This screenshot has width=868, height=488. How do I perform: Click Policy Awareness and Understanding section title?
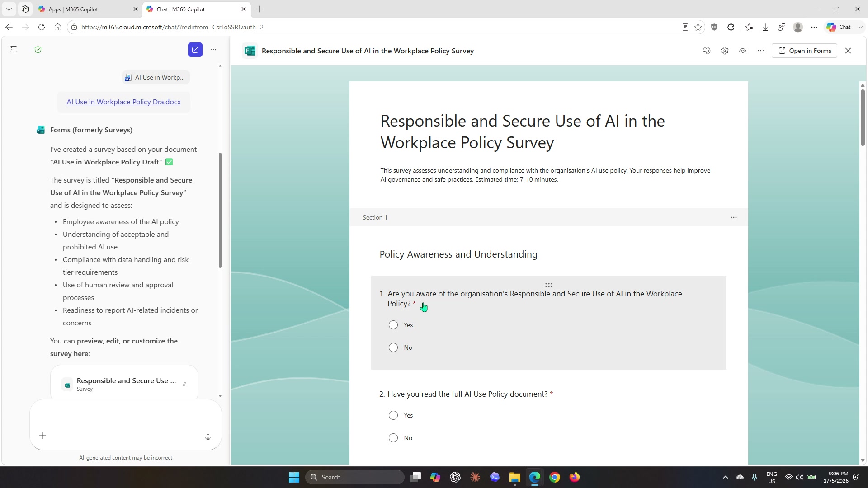[458, 254]
